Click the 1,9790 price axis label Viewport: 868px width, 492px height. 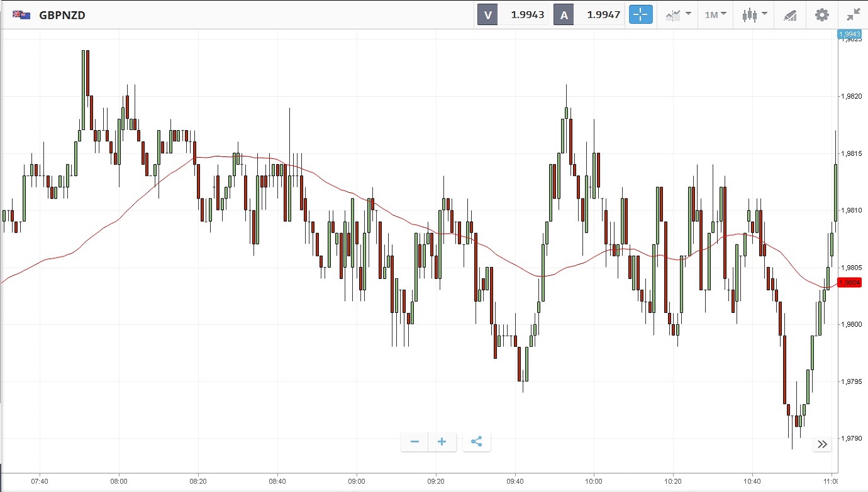(851, 439)
